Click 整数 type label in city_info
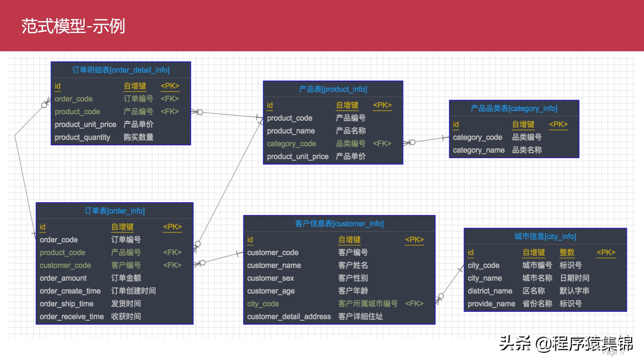 [x=567, y=252]
